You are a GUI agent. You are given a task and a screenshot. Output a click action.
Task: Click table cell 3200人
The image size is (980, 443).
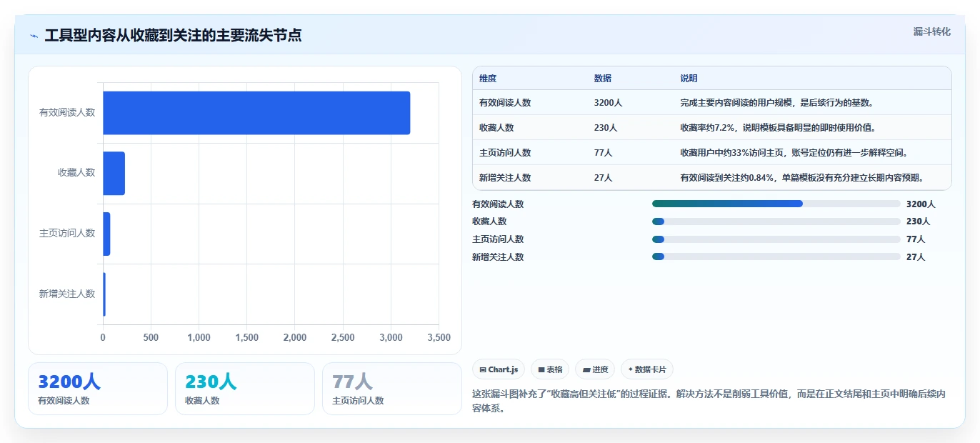click(x=608, y=103)
